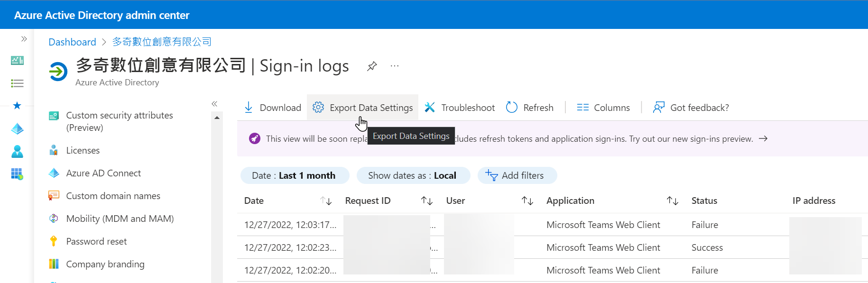Screen dimensions: 868x283
Task: Open the more options ellipsis next to title
Action: (395, 66)
